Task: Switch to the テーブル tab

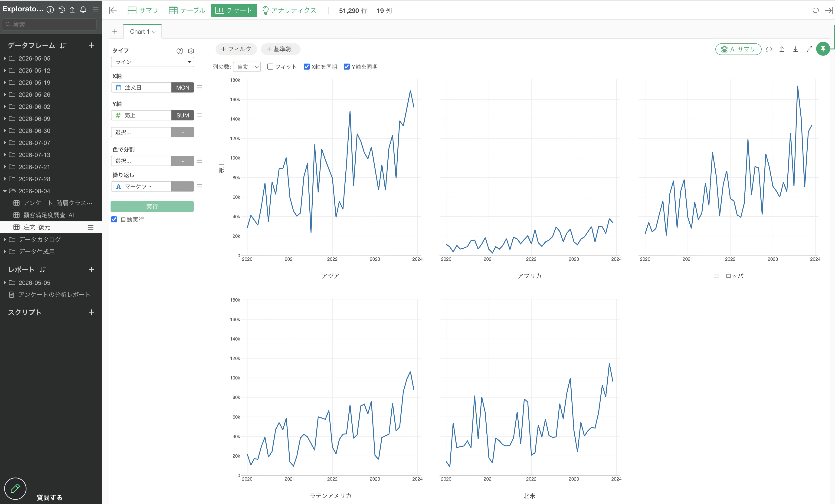Action: 187,10
